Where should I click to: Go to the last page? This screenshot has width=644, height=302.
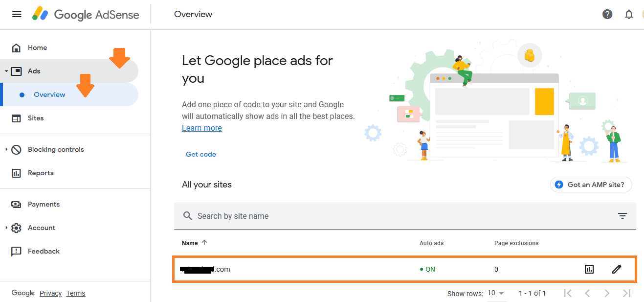(626, 293)
